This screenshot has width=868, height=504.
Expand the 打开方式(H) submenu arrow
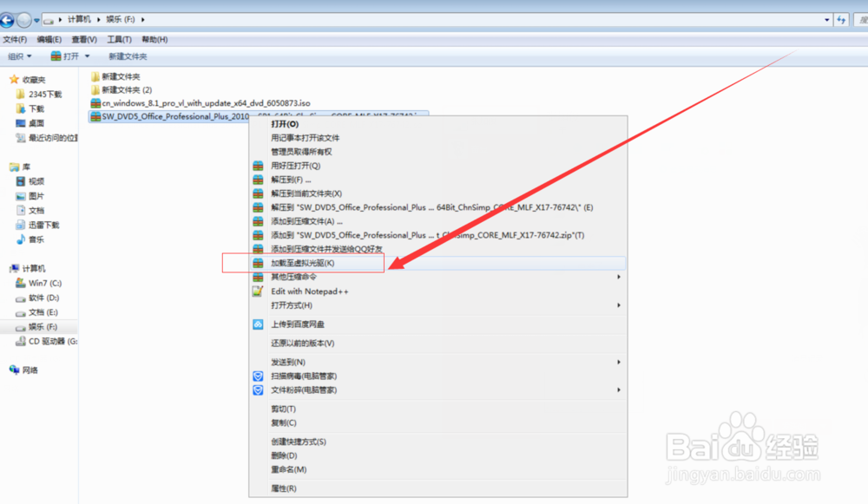tap(619, 304)
